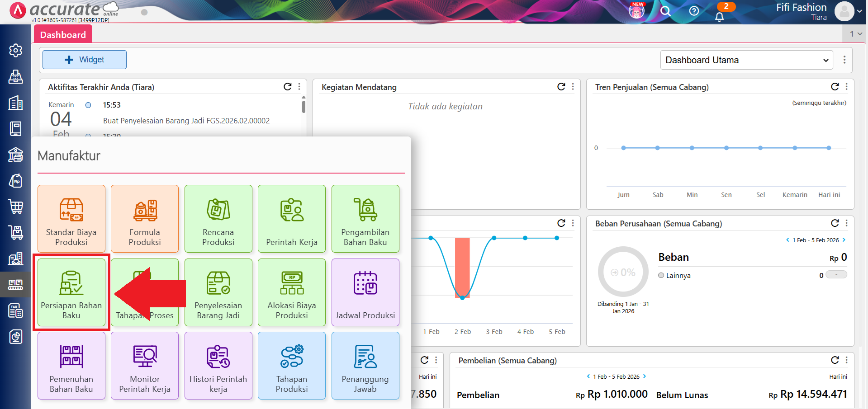Click the Lainnya expense progress bar
The height and width of the screenshot is (409, 868).
click(836, 275)
